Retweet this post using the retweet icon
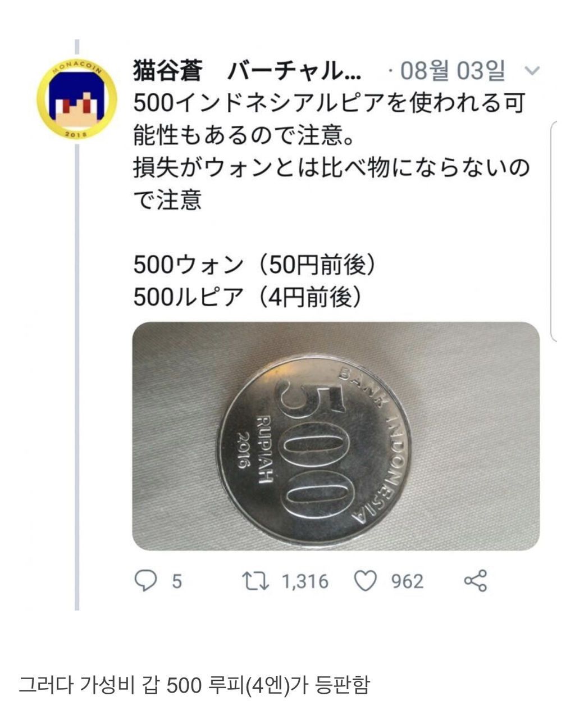The width and height of the screenshot is (575, 728). (255, 581)
